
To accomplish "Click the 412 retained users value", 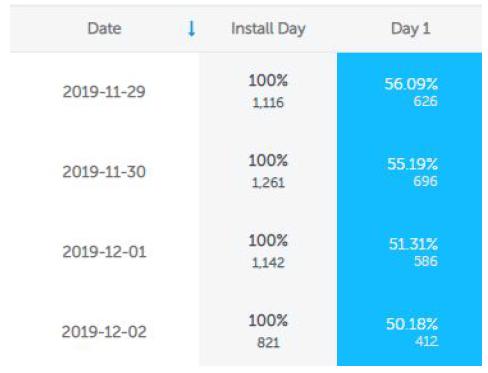I will [426, 341].
